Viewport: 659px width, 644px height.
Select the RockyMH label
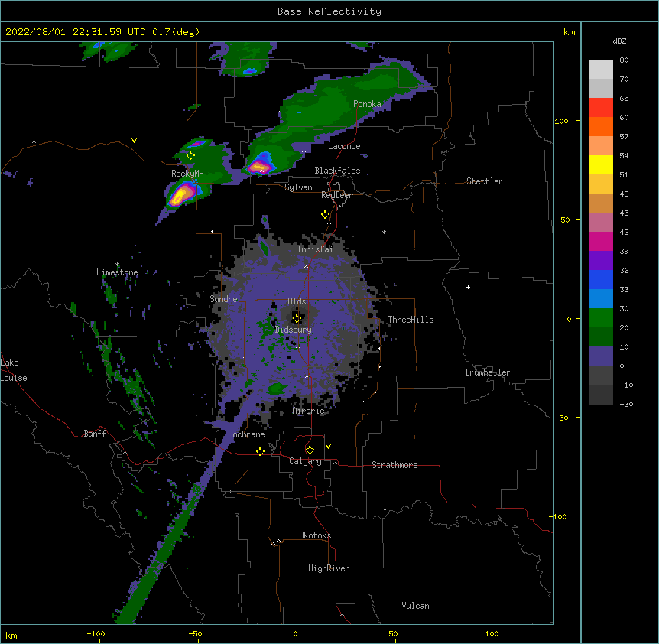(x=187, y=174)
